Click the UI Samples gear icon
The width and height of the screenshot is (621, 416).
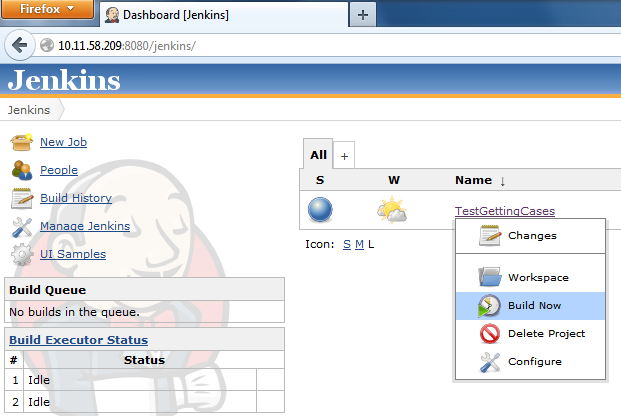coord(22,254)
